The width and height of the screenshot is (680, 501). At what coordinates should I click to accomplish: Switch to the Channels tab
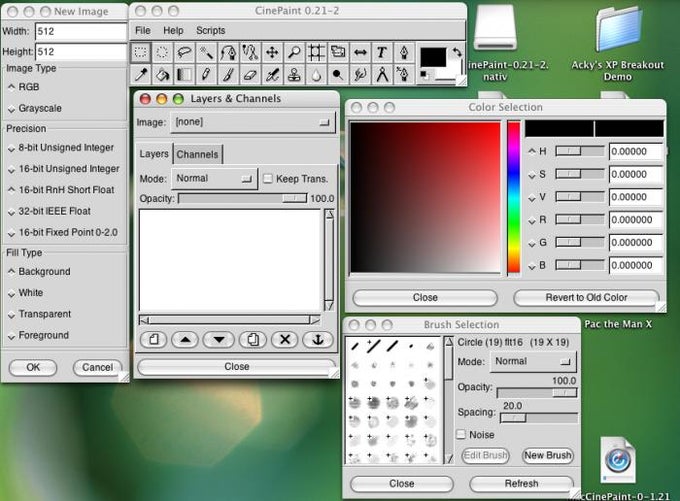point(197,154)
